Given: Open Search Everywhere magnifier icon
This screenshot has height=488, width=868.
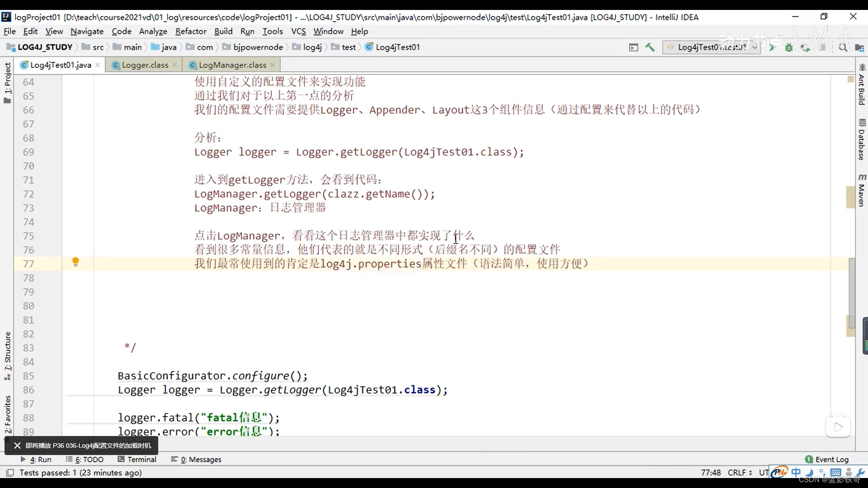Looking at the screenshot, I should 843,47.
